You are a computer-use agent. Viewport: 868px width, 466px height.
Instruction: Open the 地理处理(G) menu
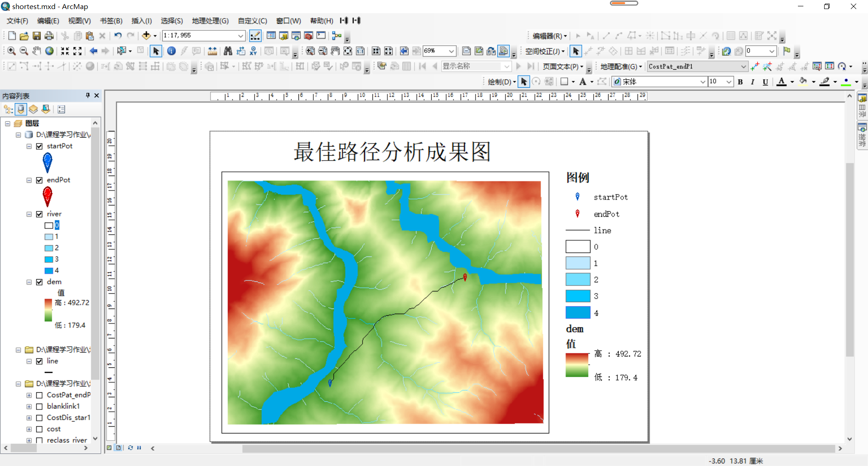209,20
